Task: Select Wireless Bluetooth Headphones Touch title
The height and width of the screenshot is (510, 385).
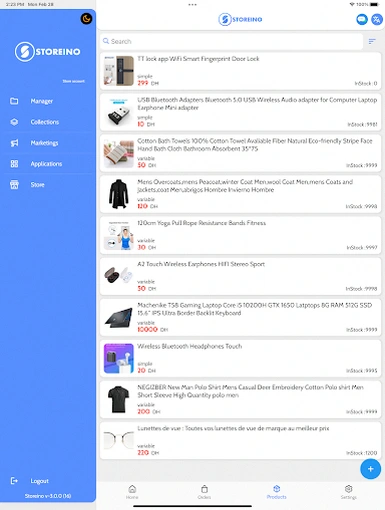Action: [190, 346]
